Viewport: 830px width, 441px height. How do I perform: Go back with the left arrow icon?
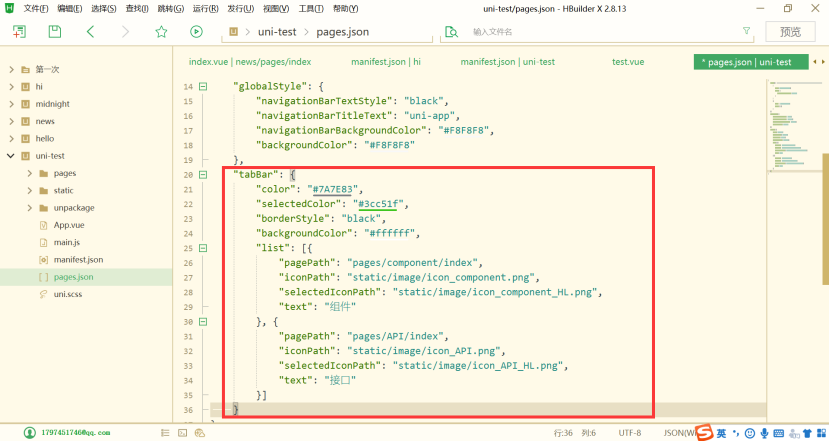(91, 32)
